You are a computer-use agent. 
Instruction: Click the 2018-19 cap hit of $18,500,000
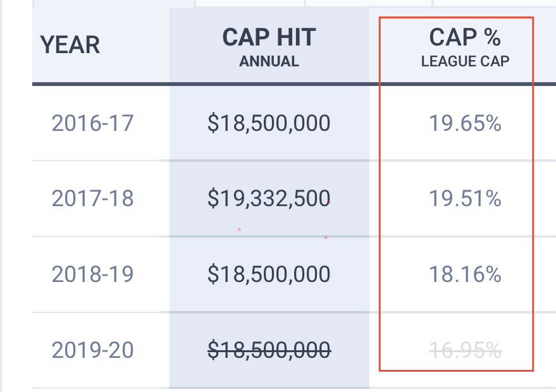point(269,274)
